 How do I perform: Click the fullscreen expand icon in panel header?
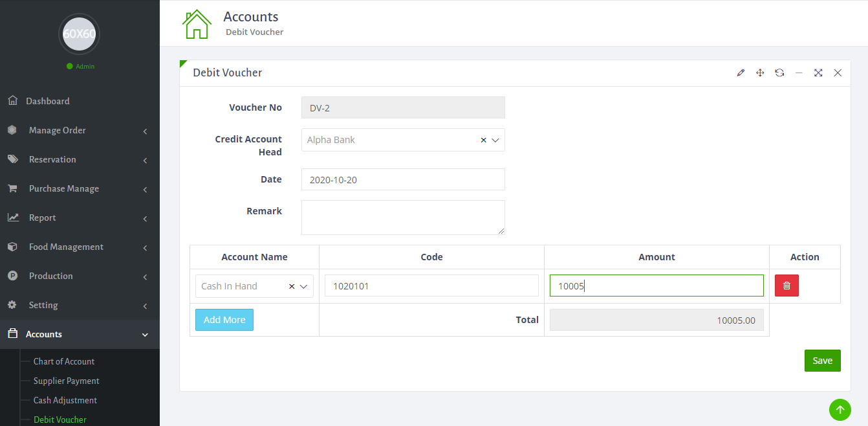tap(818, 73)
